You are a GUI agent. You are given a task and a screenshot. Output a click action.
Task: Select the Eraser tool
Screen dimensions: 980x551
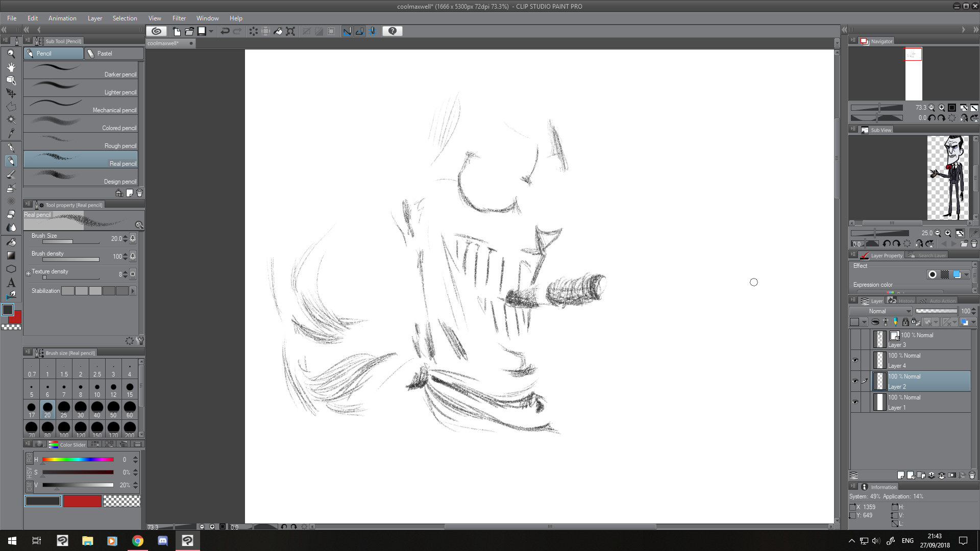click(11, 214)
